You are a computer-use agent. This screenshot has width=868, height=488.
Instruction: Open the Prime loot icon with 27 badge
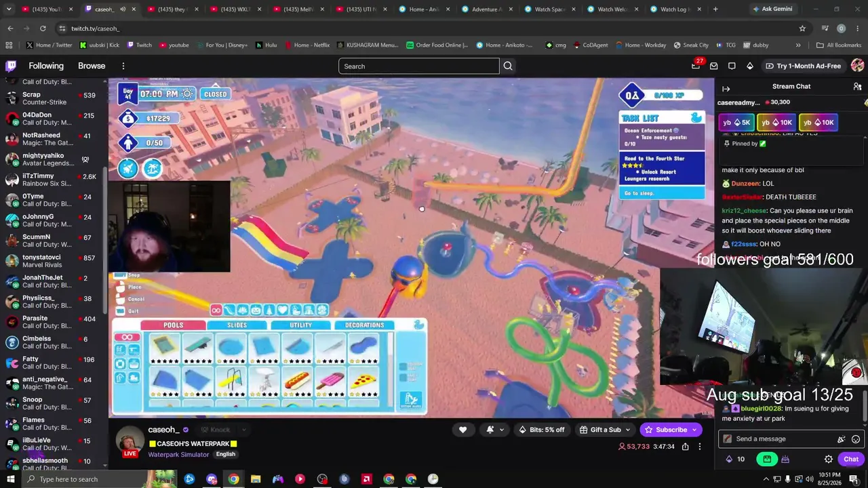(696, 66)
